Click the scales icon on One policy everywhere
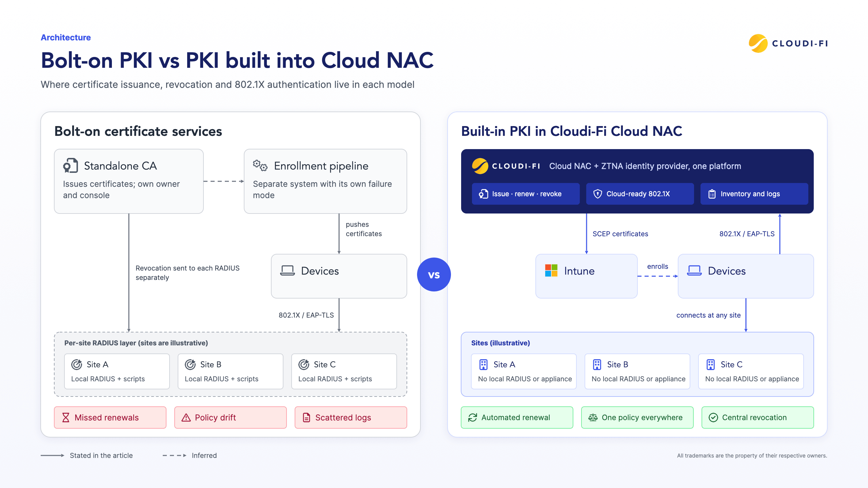 pos(593,418)
